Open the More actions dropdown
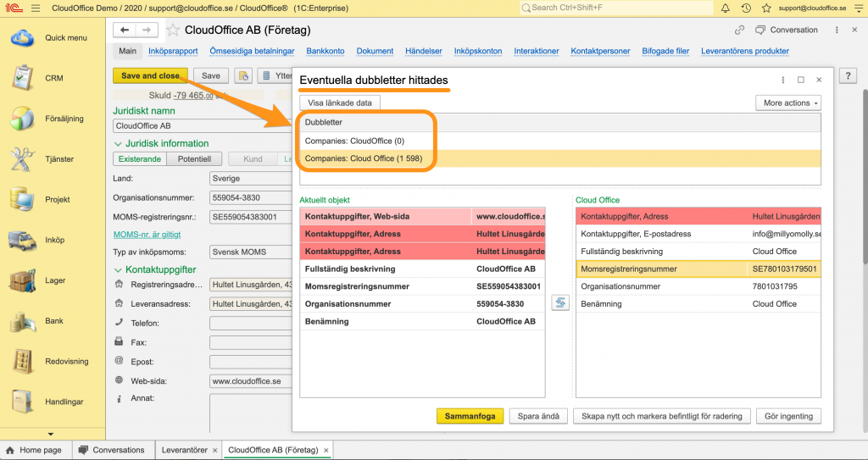 (788, 103)
